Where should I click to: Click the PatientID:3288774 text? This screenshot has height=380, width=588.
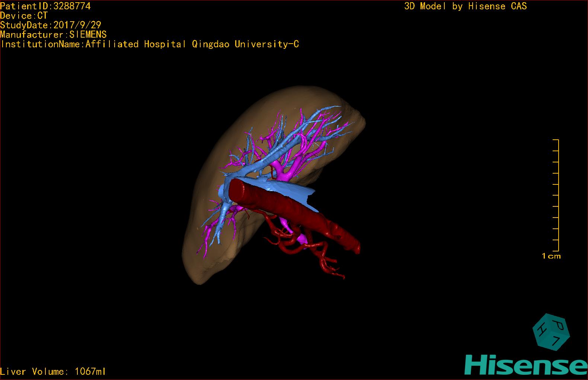coord(45,6)
